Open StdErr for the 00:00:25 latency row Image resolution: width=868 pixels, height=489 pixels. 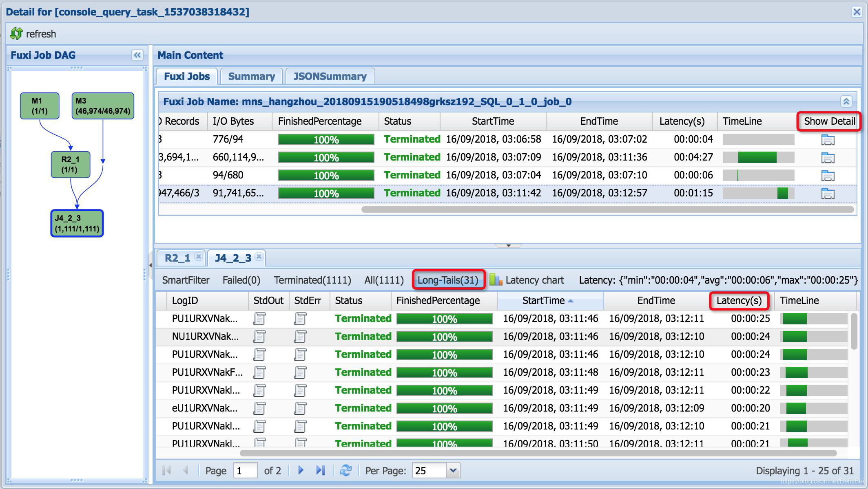[300, 319]
